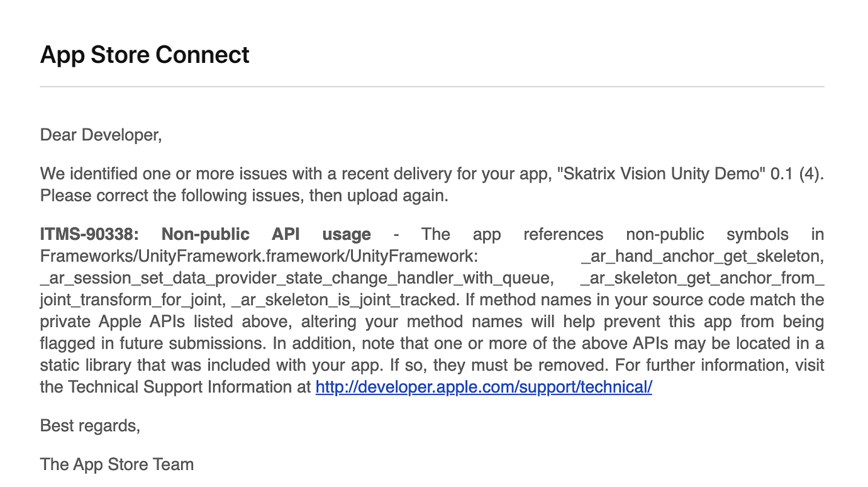This screenshot has width=868, height=487.
Task: Click the "Best regards," closing line
Action: pos(90,426)
